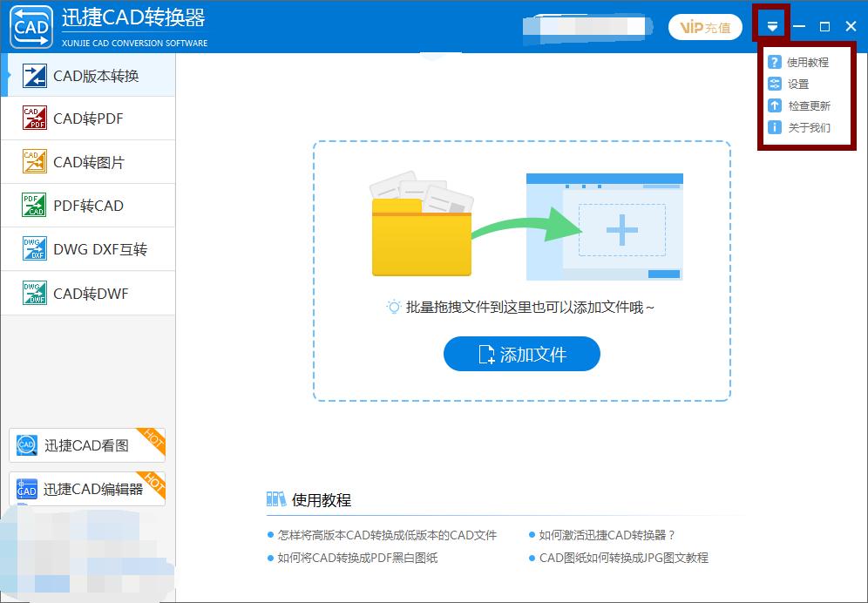Select the CAD版本转换 conversion icon
Image resolution: width=868 pixels, height=603 pixels.
[x=35, y=75]
